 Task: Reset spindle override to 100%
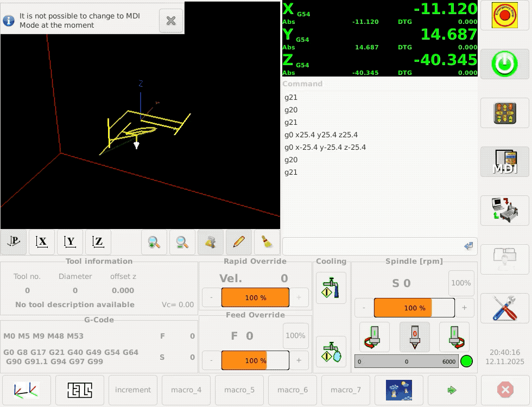click(x=461, y=283)
